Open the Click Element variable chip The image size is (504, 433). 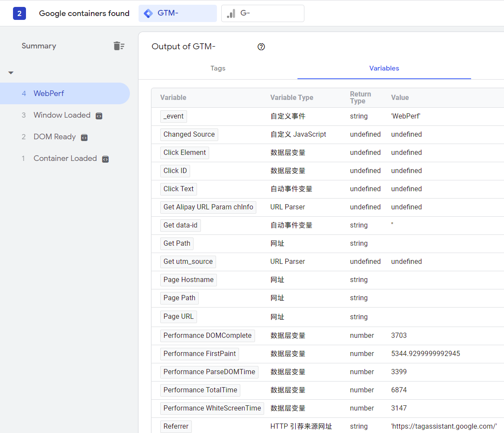[184, 153]
